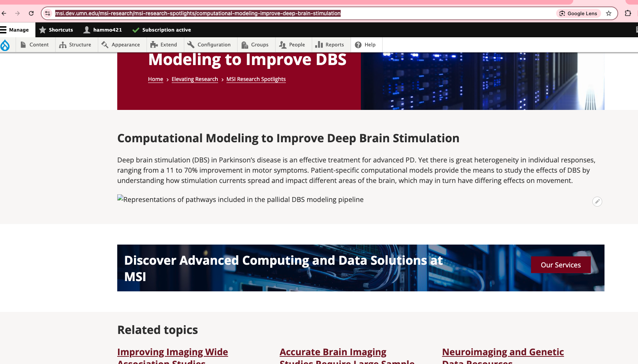
Task: Click the site information icon in address bar
Action: (x=48, y=13)
